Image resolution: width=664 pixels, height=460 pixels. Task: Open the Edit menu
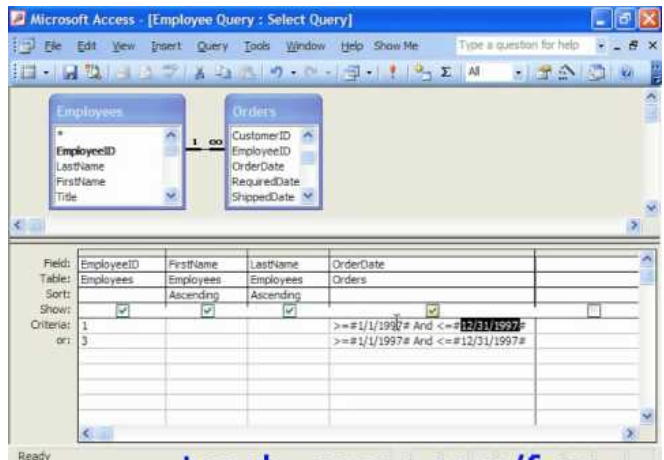point(86,45)
